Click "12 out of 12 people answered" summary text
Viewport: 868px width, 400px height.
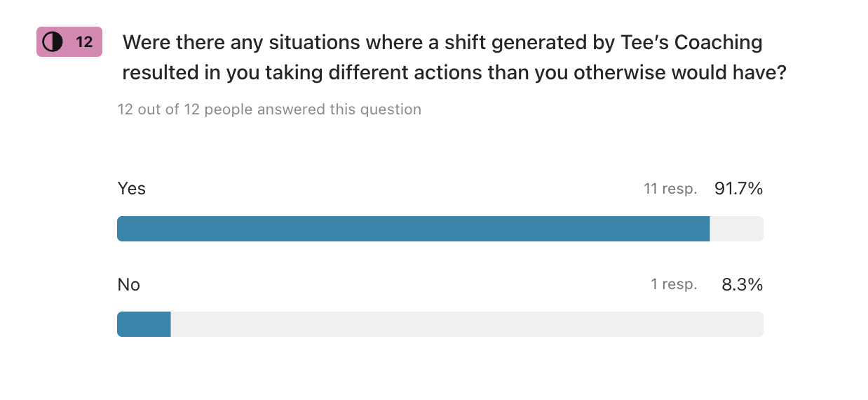tap(269, 109)
